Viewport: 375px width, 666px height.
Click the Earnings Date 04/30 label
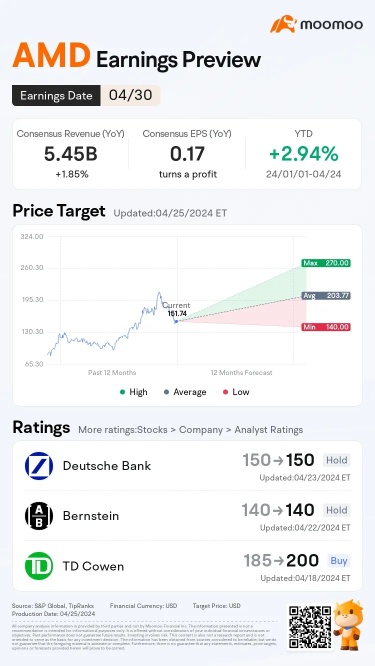(86, 95)
